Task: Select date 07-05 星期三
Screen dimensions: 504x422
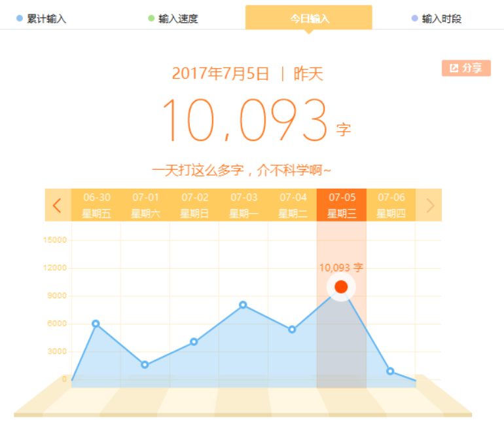Action: pos(342,205)
